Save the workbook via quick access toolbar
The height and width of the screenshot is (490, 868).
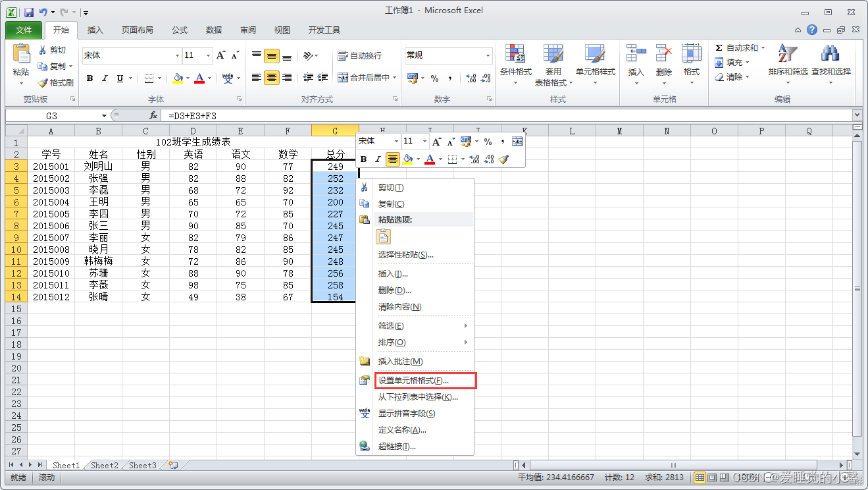(28, 12)
